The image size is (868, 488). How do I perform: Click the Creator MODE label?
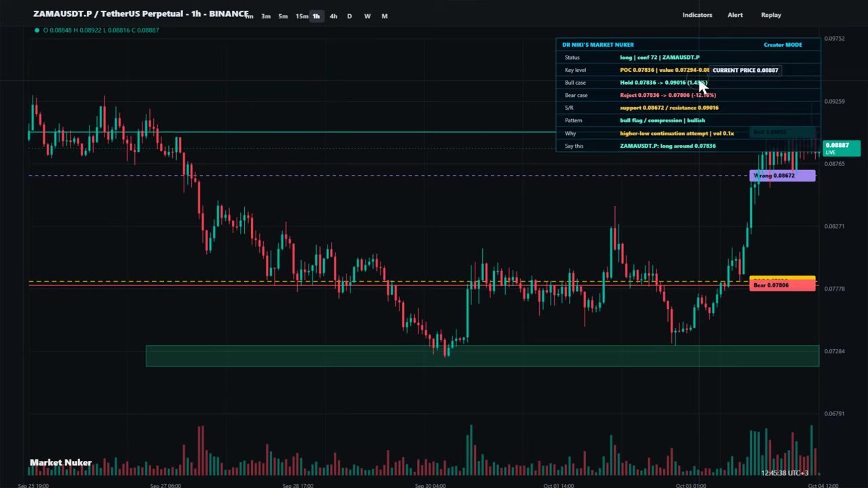(783, 45)
